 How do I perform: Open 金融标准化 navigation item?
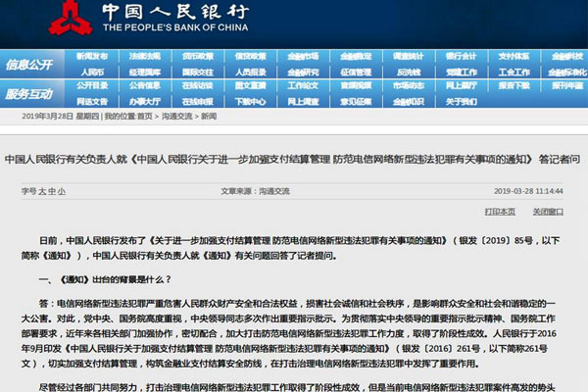(567, 72)
